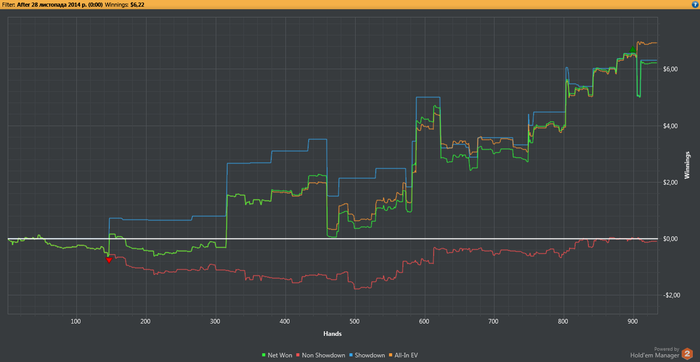Toggle the All-In EV legend entry
This screenshot has height=362, width=700.
[x=404, y=355]
